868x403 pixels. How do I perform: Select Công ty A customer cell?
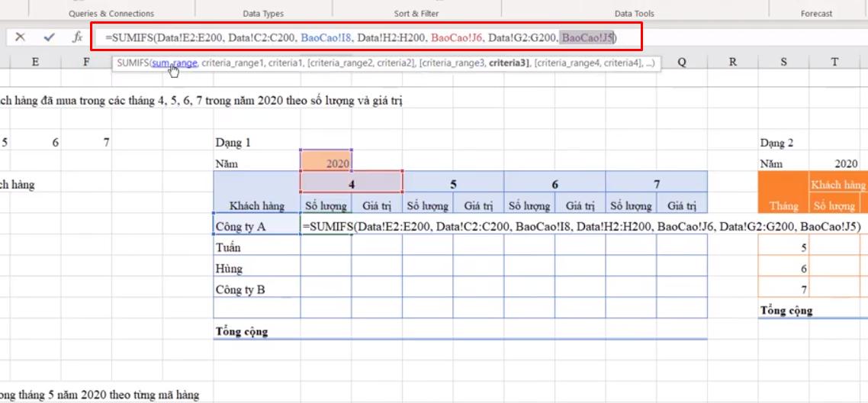257,224
